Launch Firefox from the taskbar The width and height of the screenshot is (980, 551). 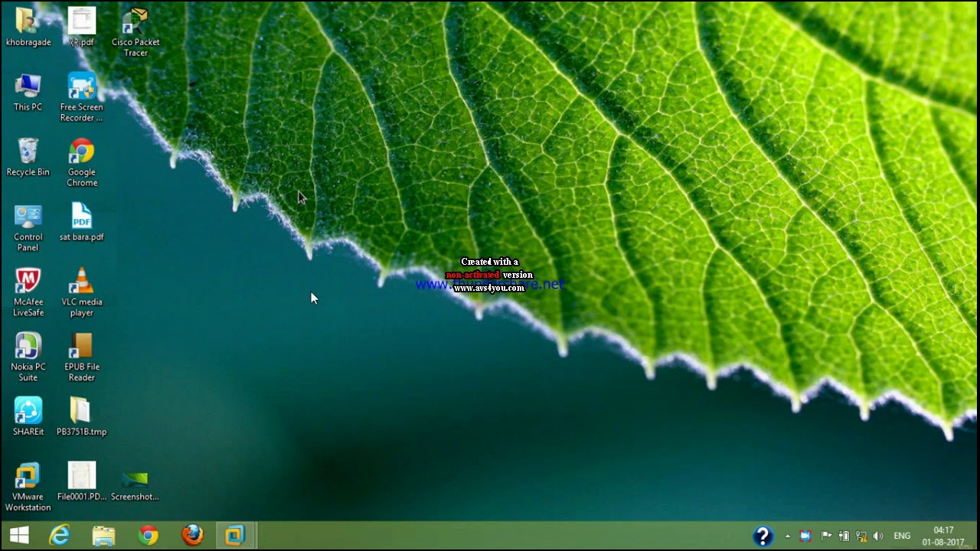pos(192,536)
